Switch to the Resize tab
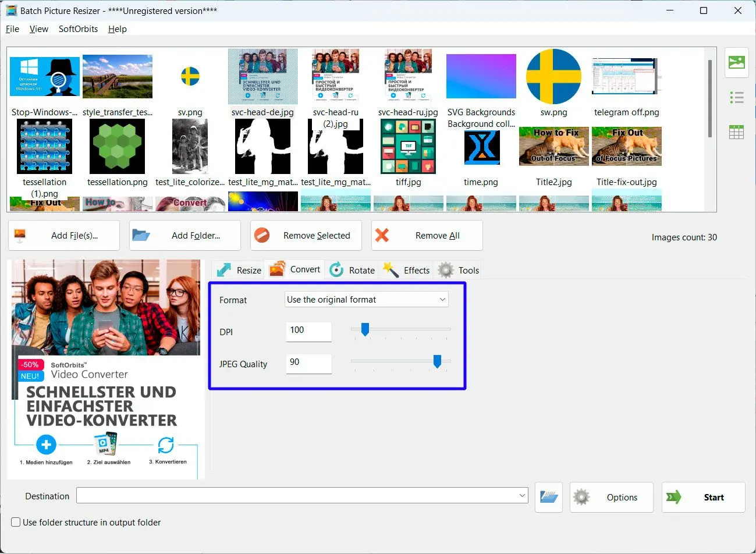The image size is (756, 554). point(239,270)
